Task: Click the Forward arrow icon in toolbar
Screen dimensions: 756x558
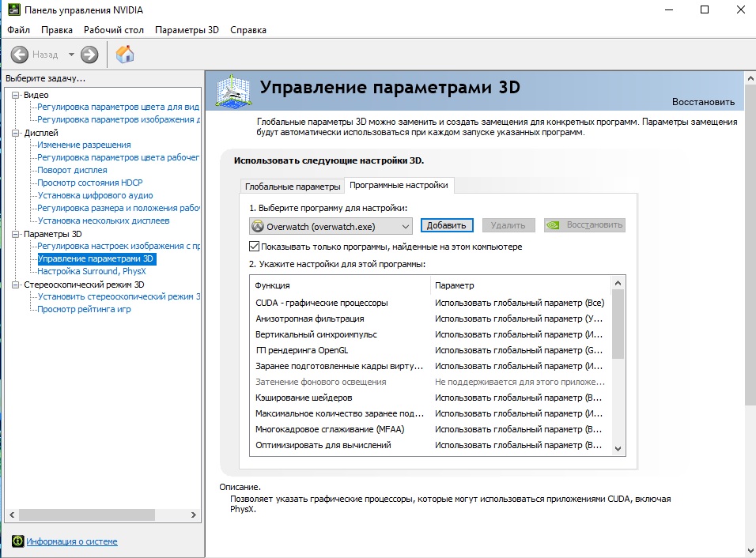Action: click(89, 55)
